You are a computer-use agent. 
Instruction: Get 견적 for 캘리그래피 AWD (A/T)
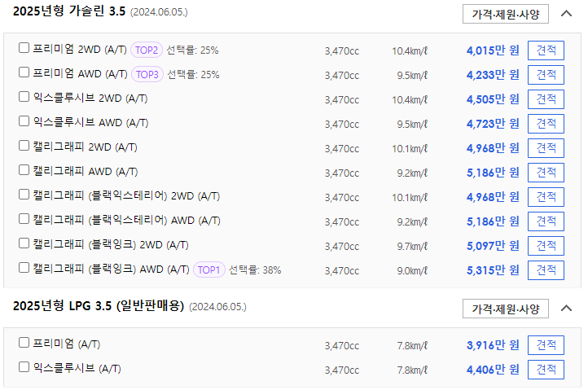[546, 172]
